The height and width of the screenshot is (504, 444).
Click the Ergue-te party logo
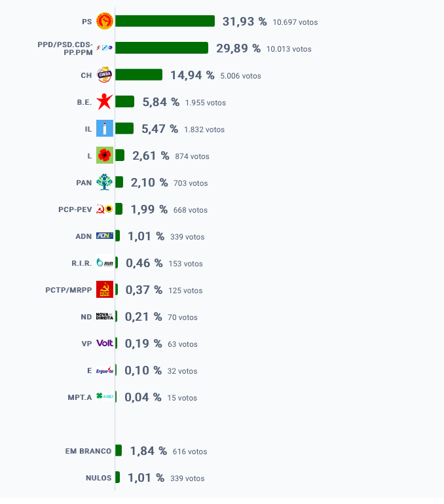(105, 370)
